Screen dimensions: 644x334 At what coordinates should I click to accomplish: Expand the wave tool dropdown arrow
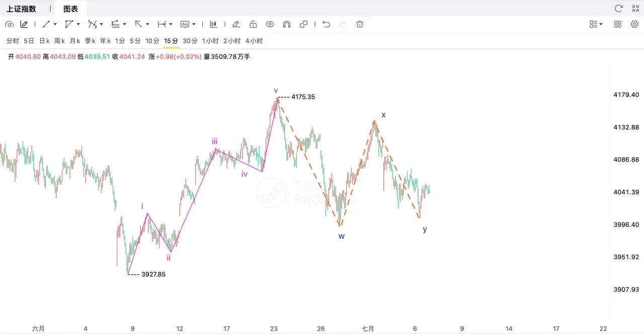point(101,24)
